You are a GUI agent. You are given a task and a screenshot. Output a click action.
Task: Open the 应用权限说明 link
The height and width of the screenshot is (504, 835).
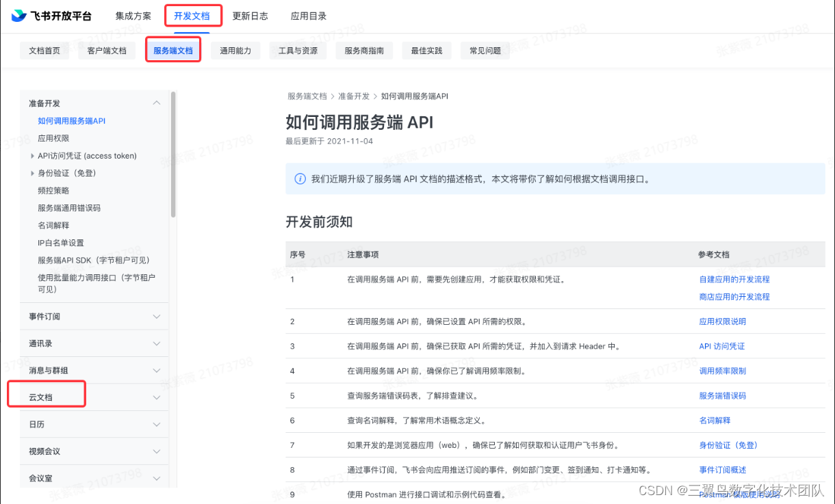point(723,321)
